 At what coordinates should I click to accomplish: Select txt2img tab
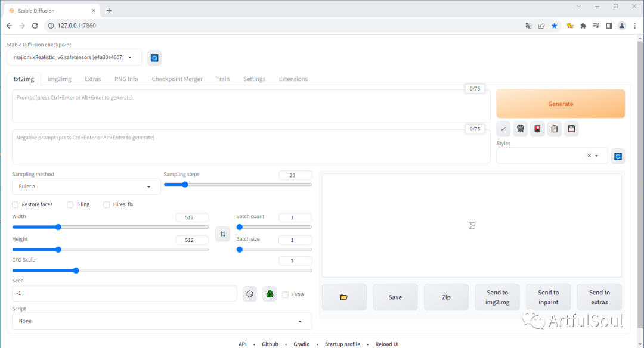[x=24, y=79]
